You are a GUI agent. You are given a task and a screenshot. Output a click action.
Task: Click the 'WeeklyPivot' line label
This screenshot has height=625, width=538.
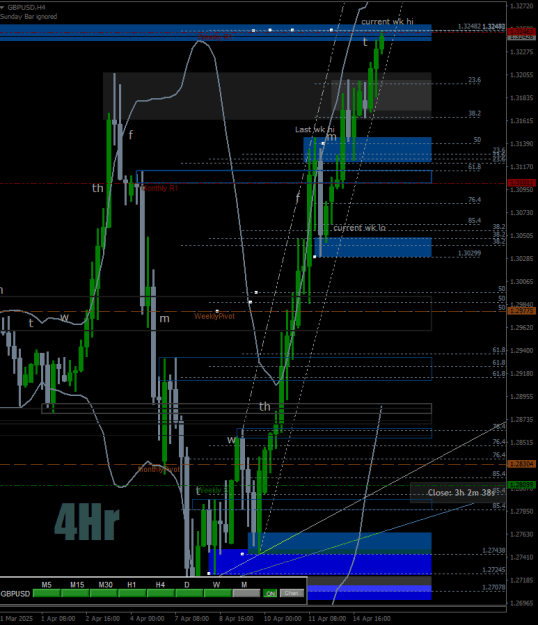tap(214, 316)
